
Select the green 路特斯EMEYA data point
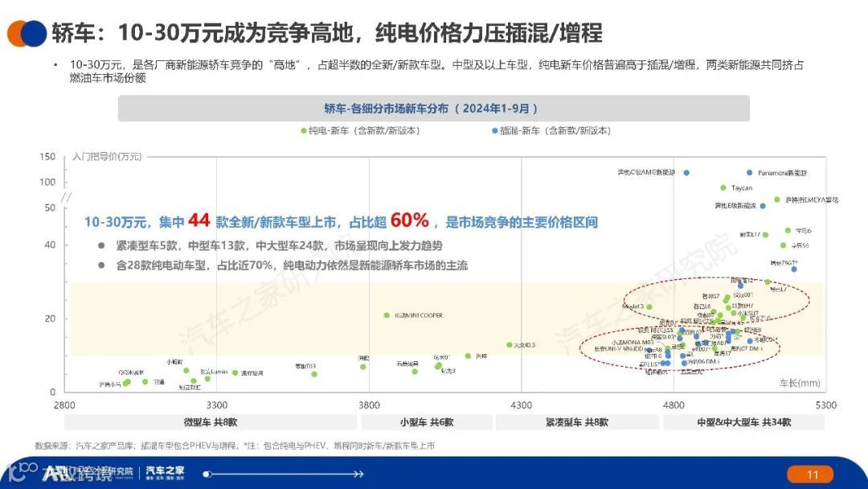click(777, 199)
